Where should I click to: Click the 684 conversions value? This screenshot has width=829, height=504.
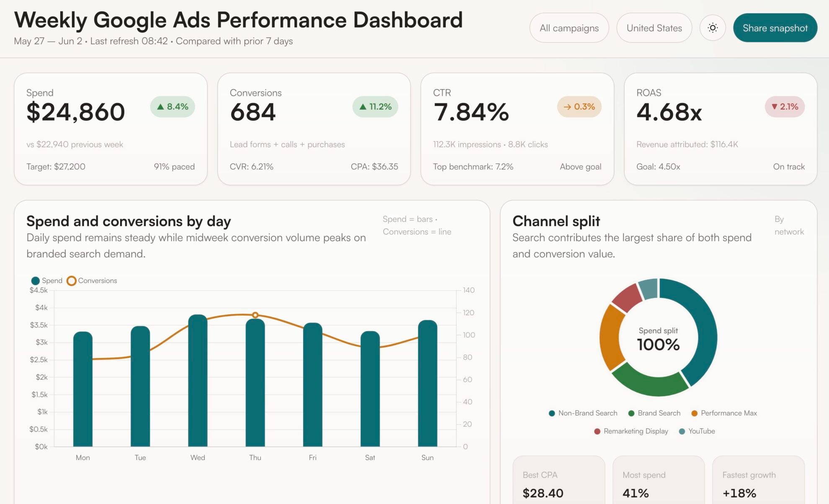coord(253,112)
